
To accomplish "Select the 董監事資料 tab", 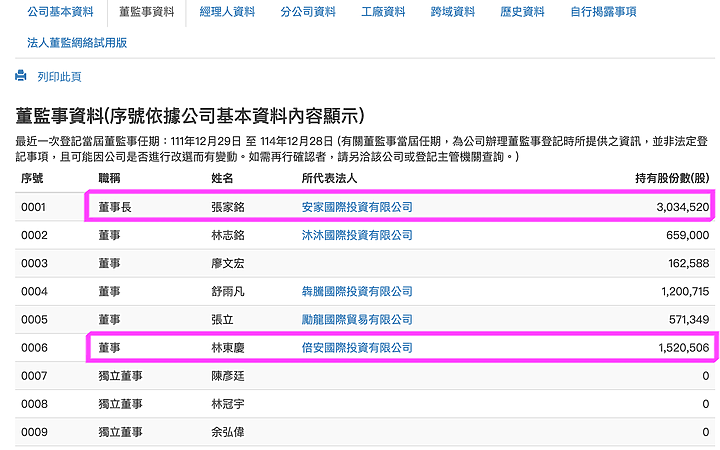I will (146, 12).
